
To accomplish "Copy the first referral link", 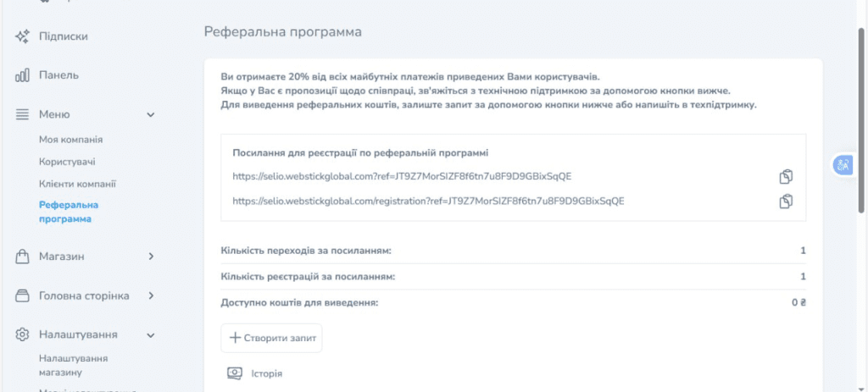I will (x=786, y=177).
